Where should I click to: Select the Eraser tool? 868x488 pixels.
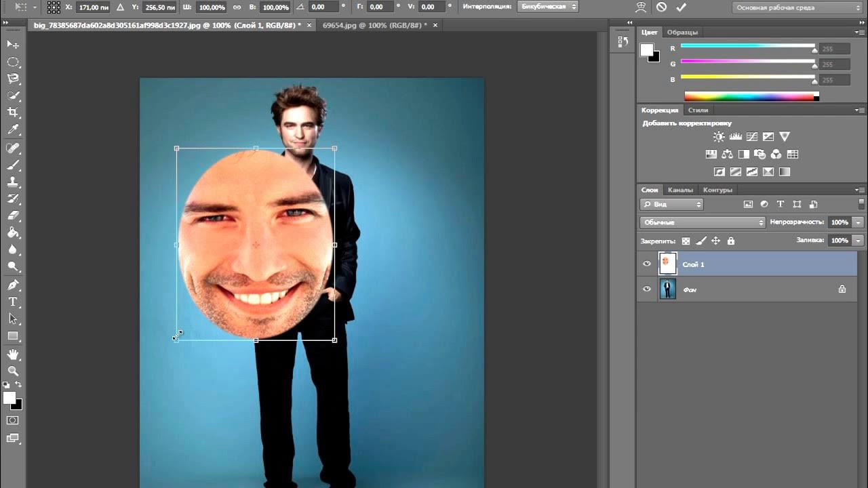[13, 216]
